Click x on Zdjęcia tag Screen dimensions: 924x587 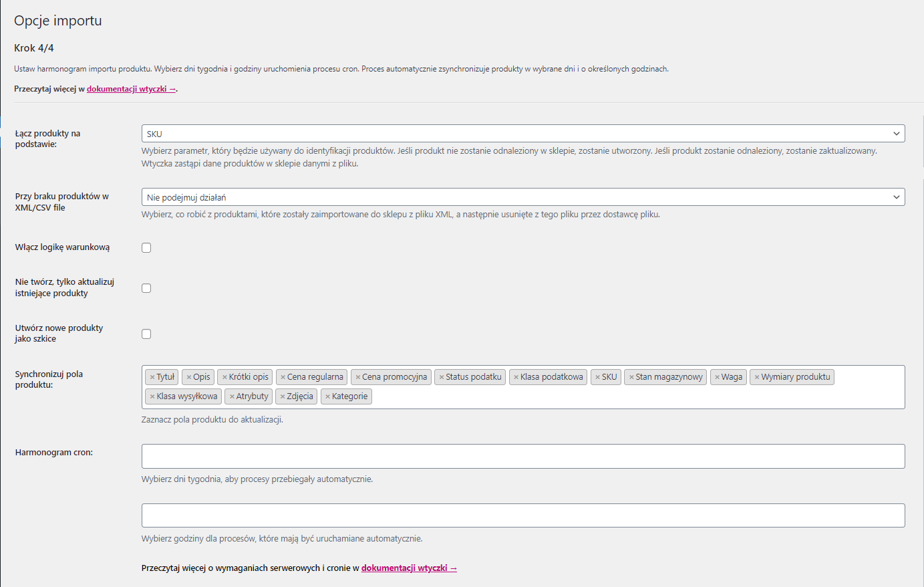coord(283,396)
